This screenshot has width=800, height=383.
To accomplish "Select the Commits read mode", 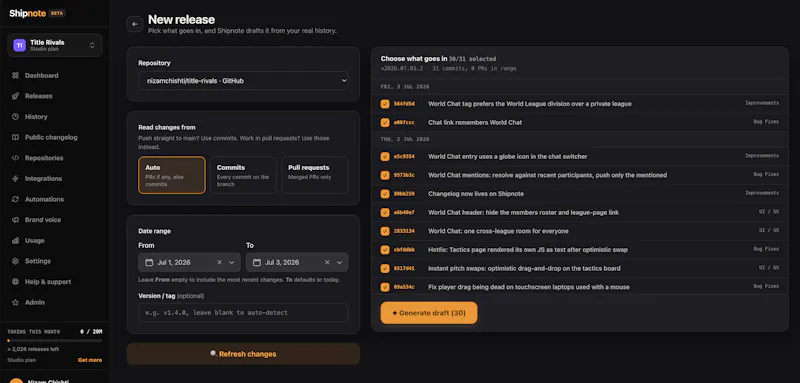I will click(x=243, y=175).
